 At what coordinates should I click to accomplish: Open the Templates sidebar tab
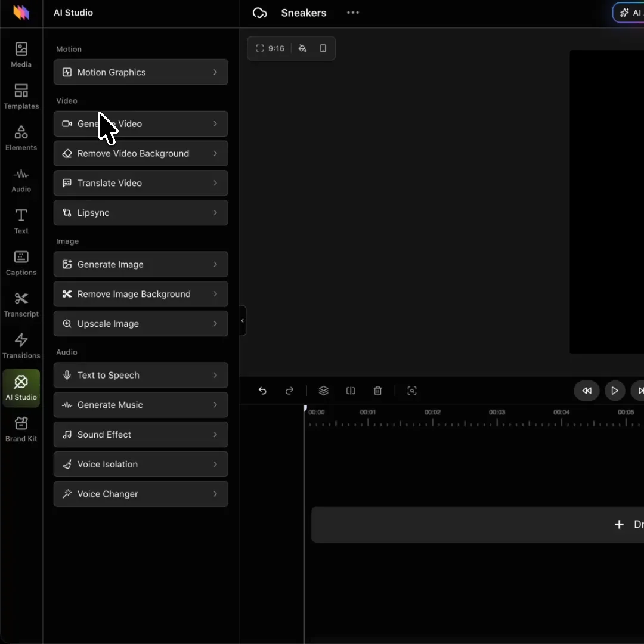click(x=21, y=97)
